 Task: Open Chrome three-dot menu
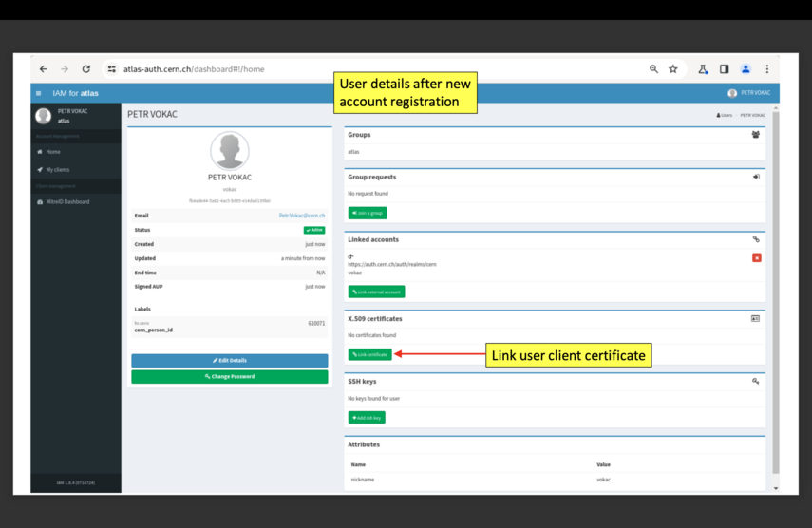(766, 69)
